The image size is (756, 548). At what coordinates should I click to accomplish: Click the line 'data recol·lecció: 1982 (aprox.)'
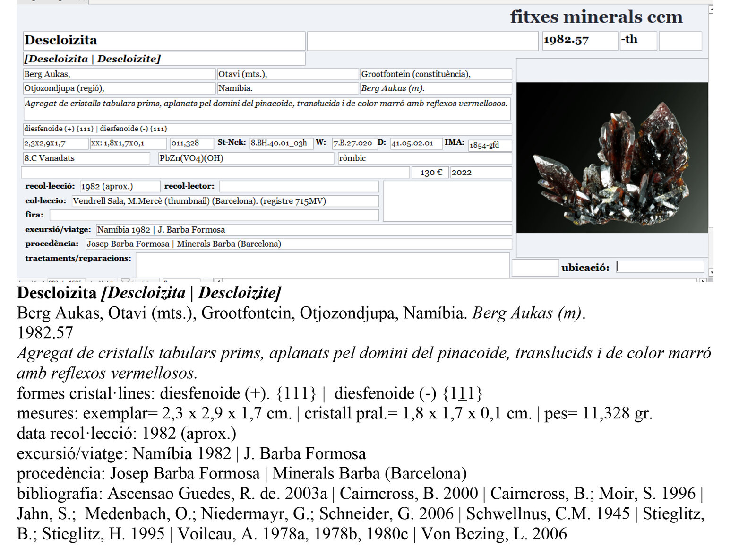127,434
